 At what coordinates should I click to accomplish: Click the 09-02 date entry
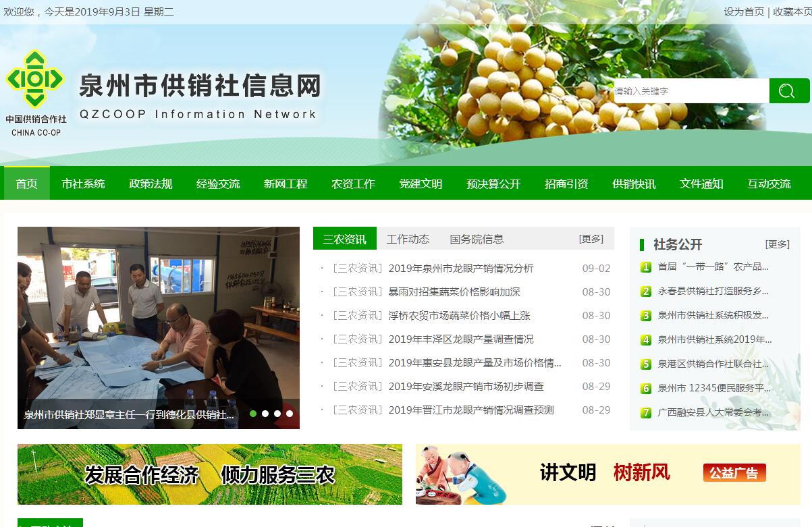coord(596,268)
